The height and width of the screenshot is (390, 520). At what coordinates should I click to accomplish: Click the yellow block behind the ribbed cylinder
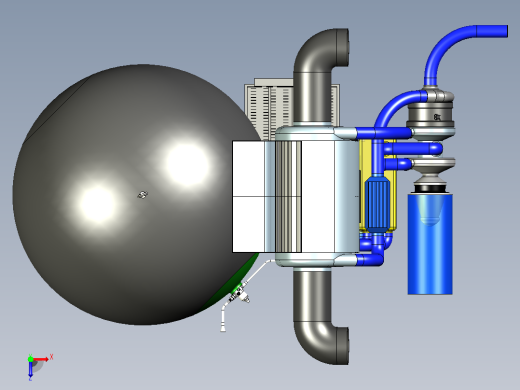(x=393, y=200)
